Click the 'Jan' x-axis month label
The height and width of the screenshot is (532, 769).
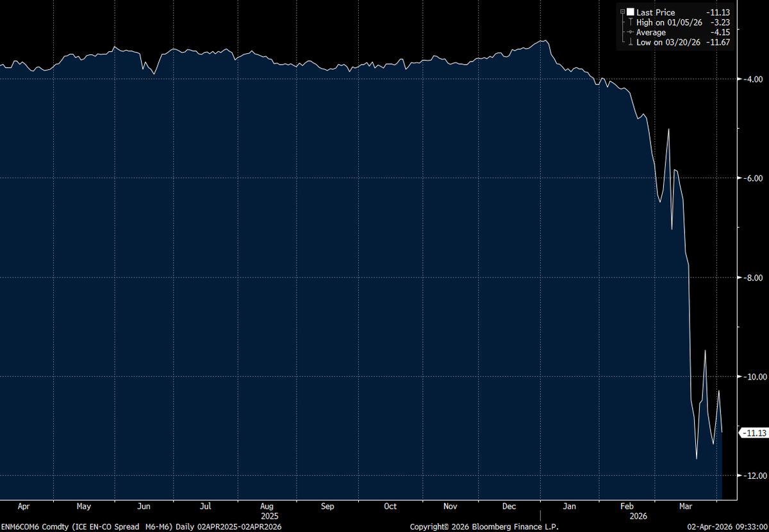(570, 506)
